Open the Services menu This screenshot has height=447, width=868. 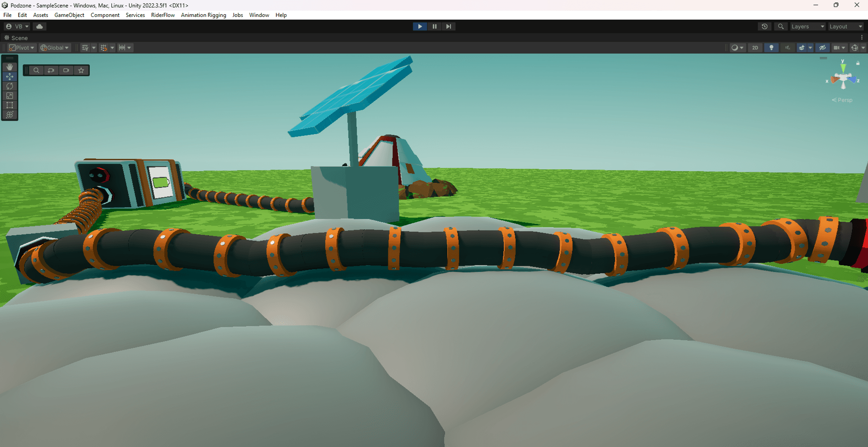135,15
